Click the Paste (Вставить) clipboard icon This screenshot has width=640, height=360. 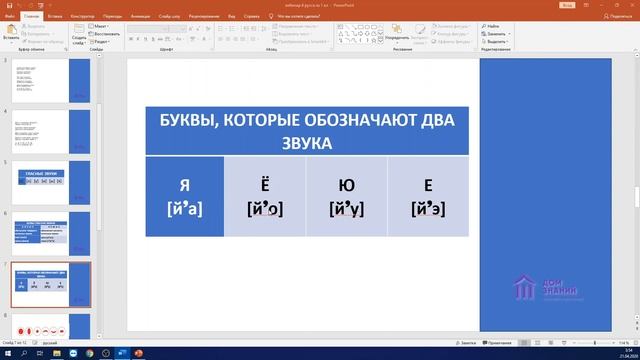click(x=11, y=30)
